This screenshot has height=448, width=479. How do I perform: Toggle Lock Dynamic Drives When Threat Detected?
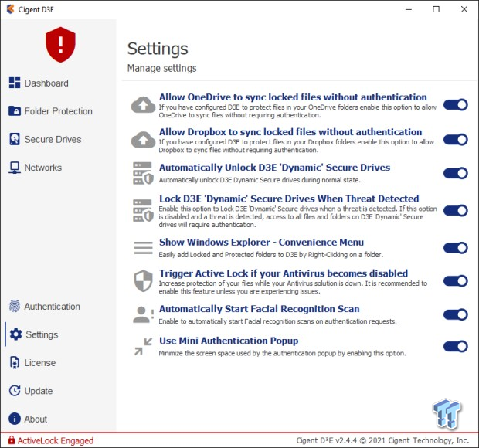456,210
